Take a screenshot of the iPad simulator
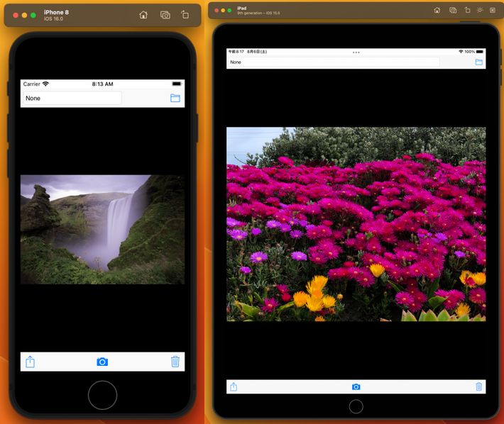504x424 pixels. point(453,11)
